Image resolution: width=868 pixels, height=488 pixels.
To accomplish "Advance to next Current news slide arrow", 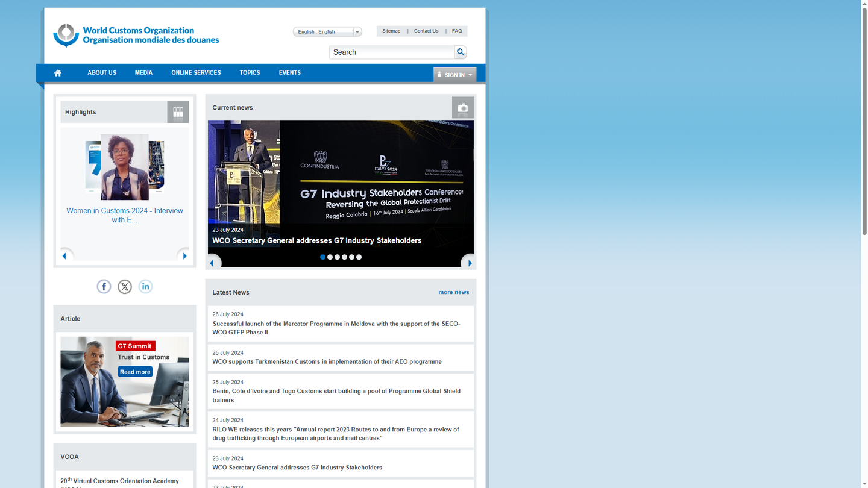I will click(x=469, y=263).
